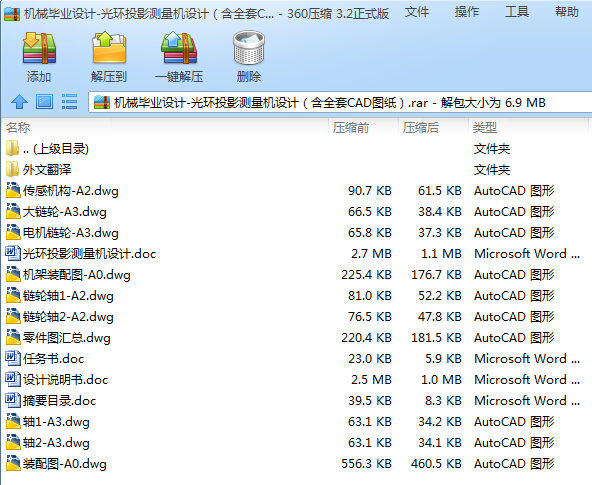Click the 文件夹 type of 外文翻译
592x485 pixels.
[x=492, y=170]
